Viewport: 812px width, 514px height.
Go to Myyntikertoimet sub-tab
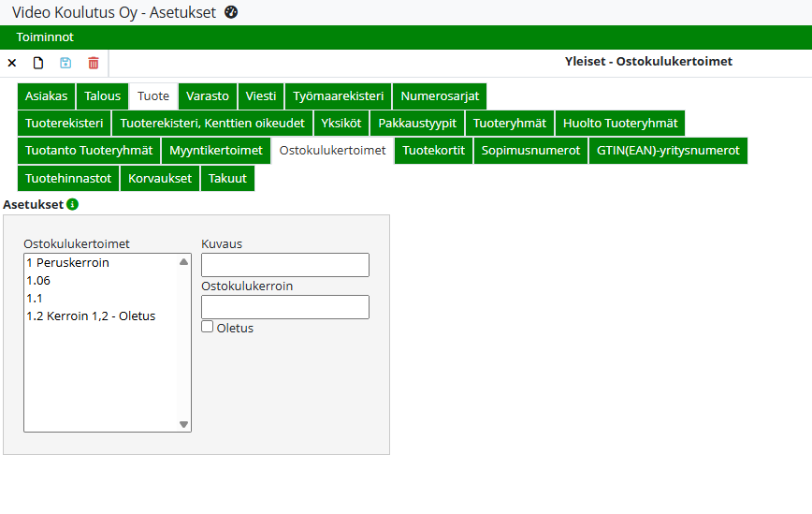(216, 151)
